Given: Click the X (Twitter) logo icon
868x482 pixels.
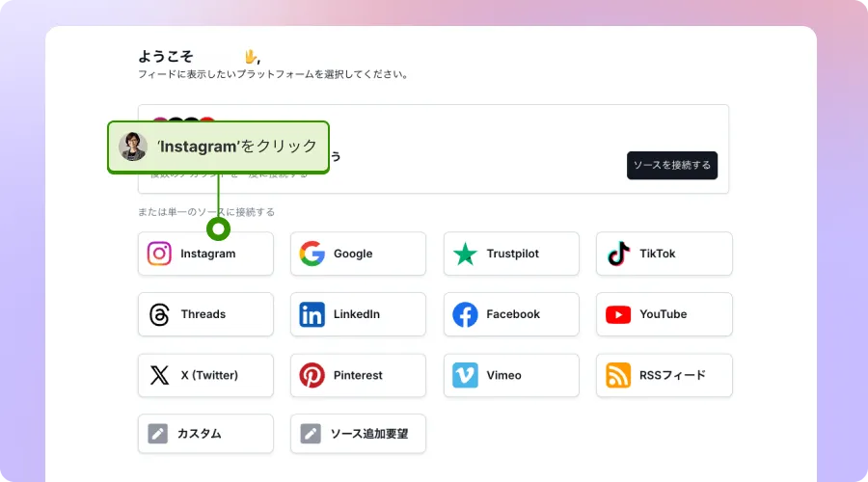Looking at the screenshot, I should point(159,375).
